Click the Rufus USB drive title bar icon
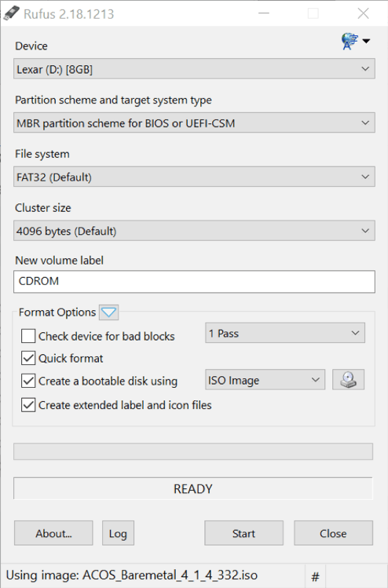The height and width of the screenshot is (588, 388). tap(11, 13)
